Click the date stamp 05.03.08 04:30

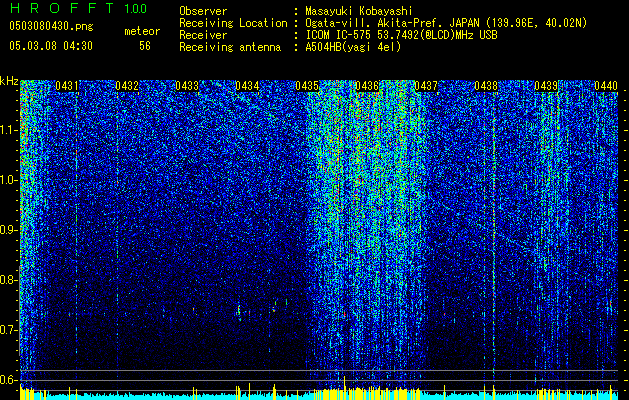point(51,46)
